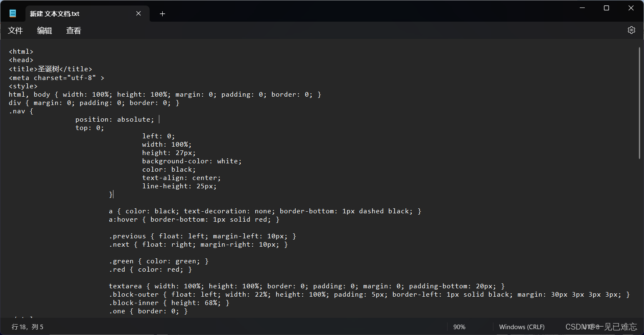Click the .red { color: red; } line
The width and height of the screenshot is (644, 335).
tap(150, 270)
